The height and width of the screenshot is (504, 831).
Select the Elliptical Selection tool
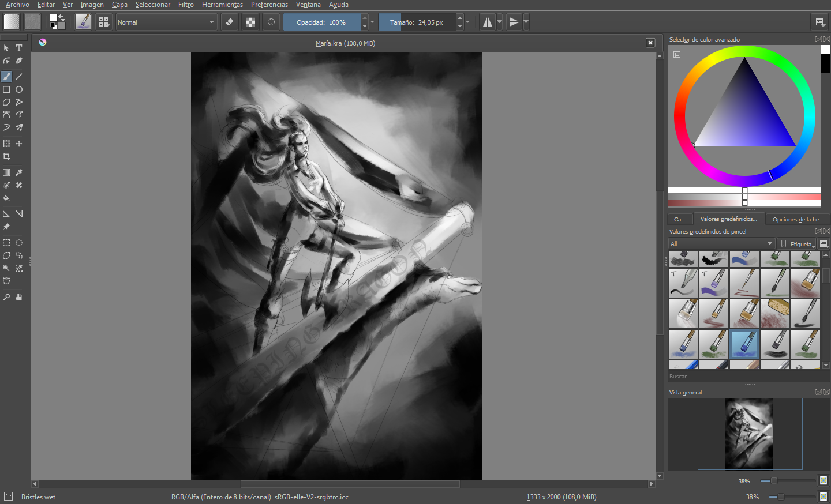19,243
